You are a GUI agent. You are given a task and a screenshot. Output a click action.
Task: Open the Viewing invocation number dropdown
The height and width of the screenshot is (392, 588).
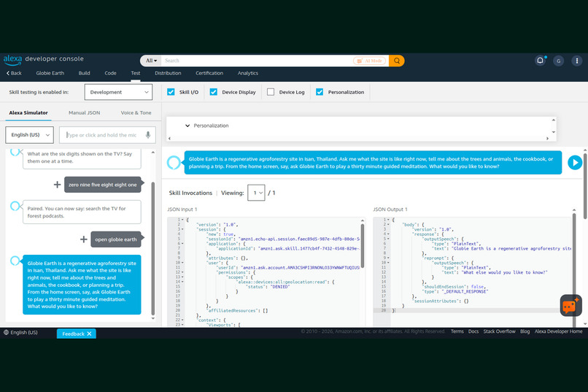point(256,193)
